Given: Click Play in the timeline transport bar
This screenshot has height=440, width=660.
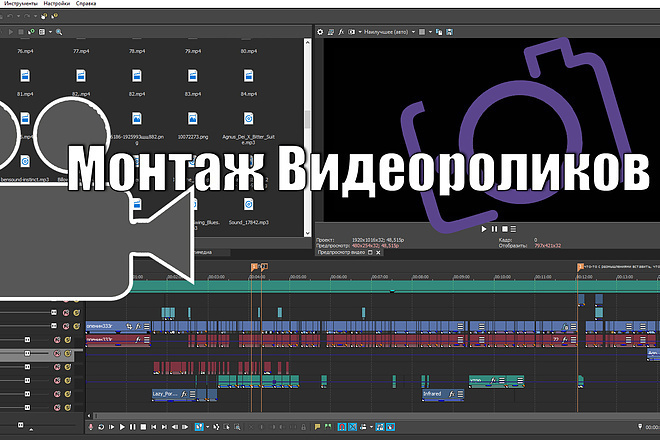Looking at the screenshot, I should [x=122, y=427].
